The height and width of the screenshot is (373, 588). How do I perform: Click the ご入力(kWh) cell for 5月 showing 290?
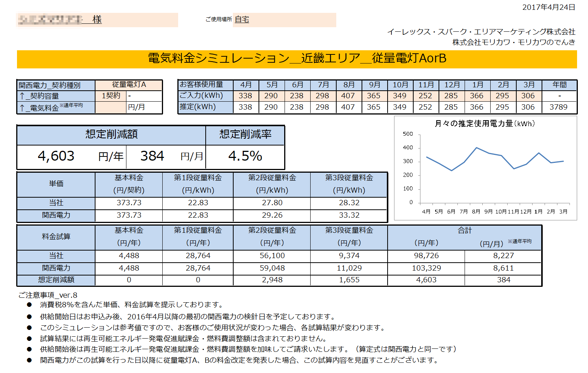(271, 96)
